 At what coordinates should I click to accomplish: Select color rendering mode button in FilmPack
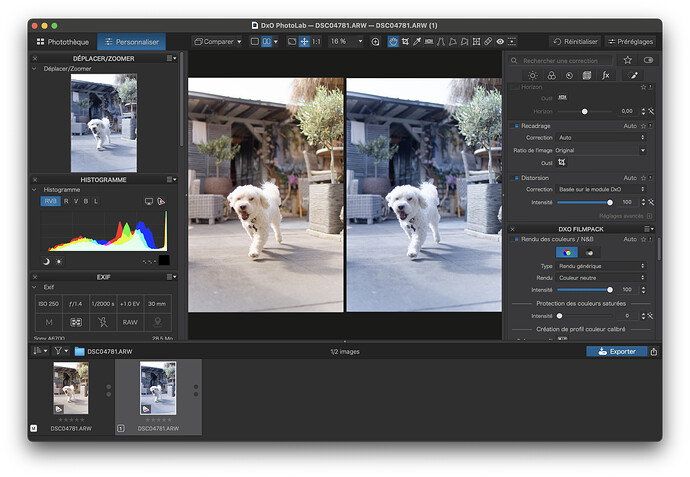(x=567, y=253)
